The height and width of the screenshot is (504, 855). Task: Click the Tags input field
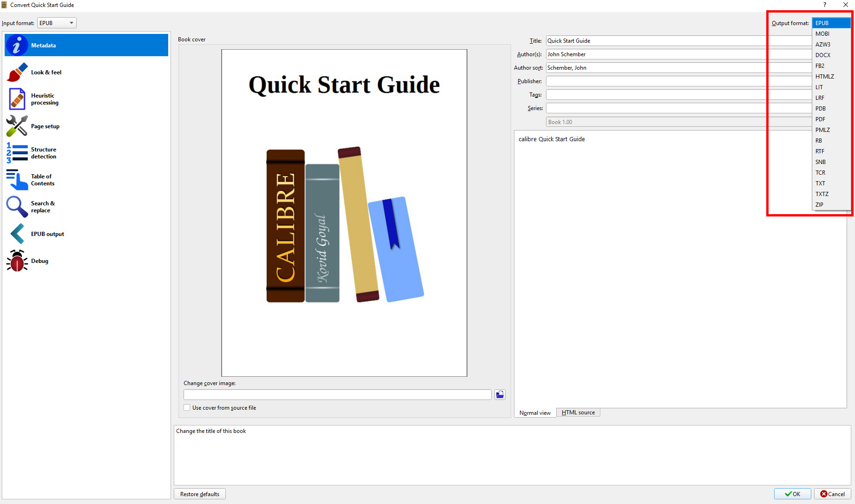click(x=679, y=95)
